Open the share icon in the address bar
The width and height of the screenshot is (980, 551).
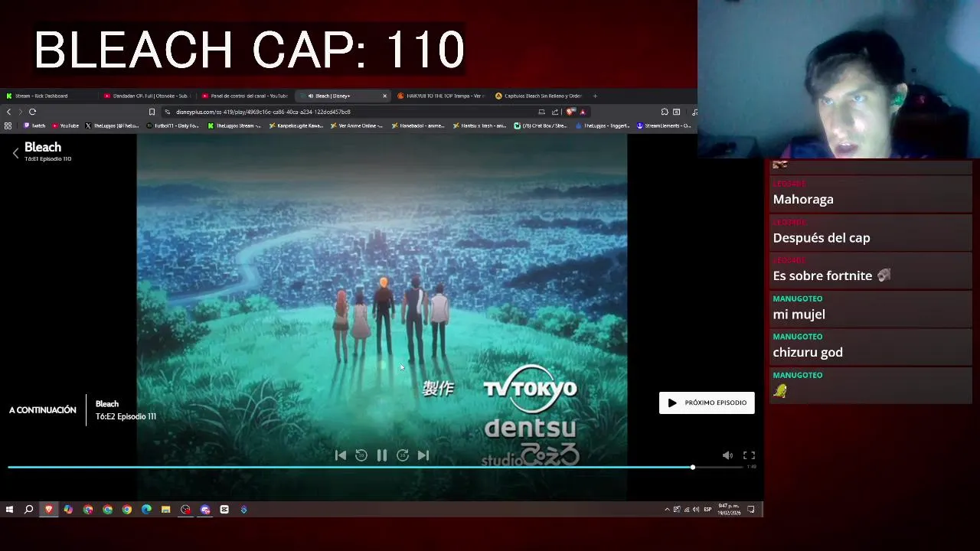pyautogui.click(x=555, y=112)
